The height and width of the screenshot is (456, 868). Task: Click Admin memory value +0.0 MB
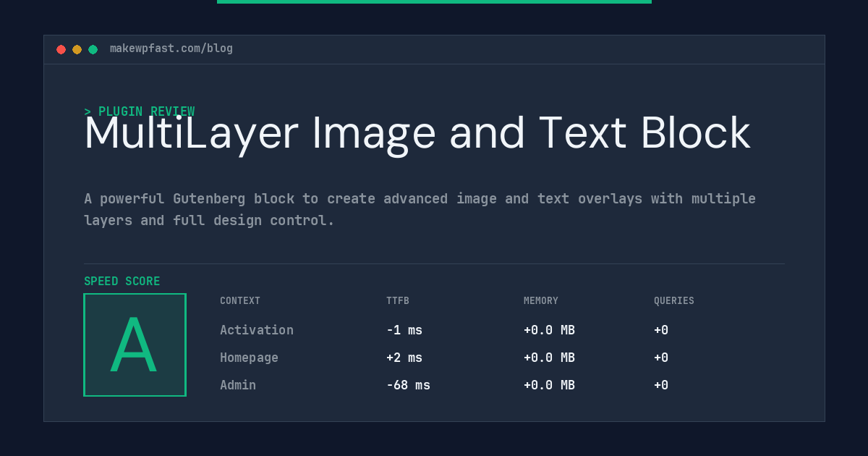pyautogui.click(x=549, y=385)
